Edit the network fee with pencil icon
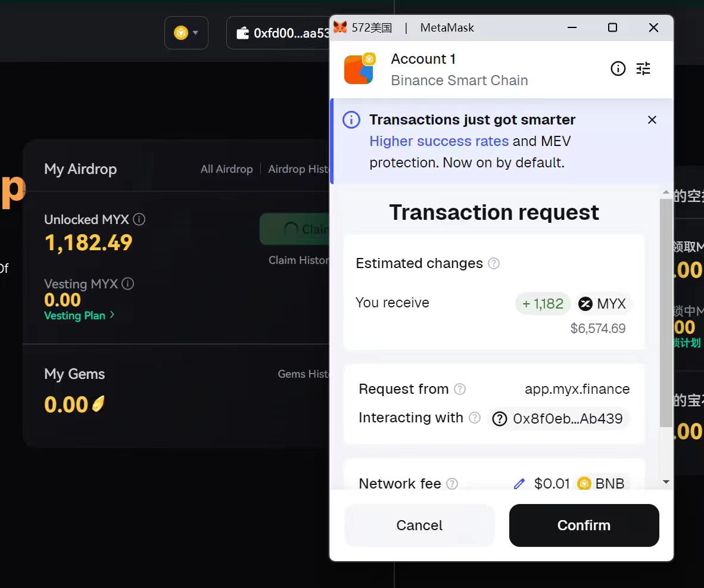The height and width of the screenshot is (588, 704). point(519,484)
